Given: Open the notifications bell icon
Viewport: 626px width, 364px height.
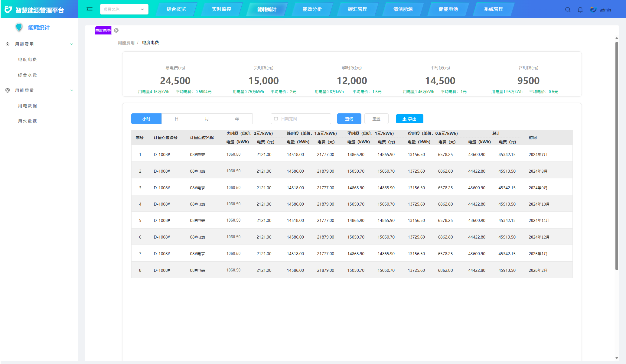Looking at the screenshot, I should pyautogui.click(x=580, y=10).
